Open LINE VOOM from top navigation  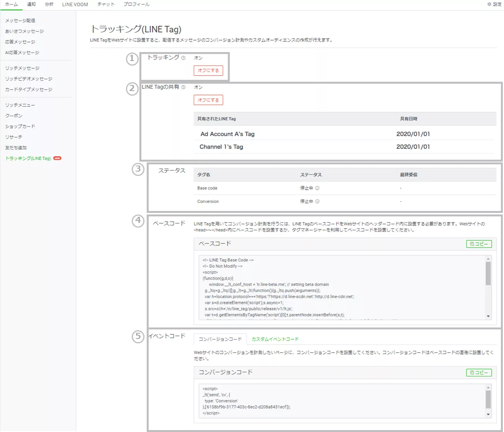tap(75, 4)
